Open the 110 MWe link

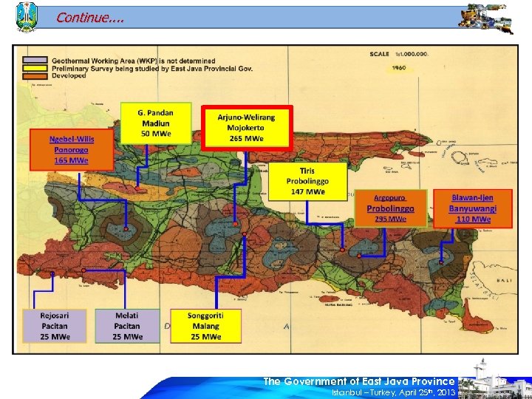473,219
